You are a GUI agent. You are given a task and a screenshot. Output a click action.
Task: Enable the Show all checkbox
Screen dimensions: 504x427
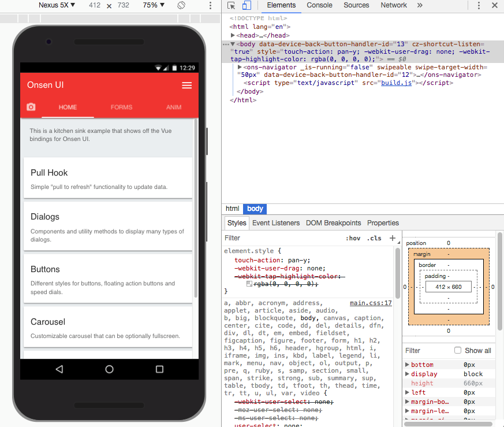(x=458, y=350)
